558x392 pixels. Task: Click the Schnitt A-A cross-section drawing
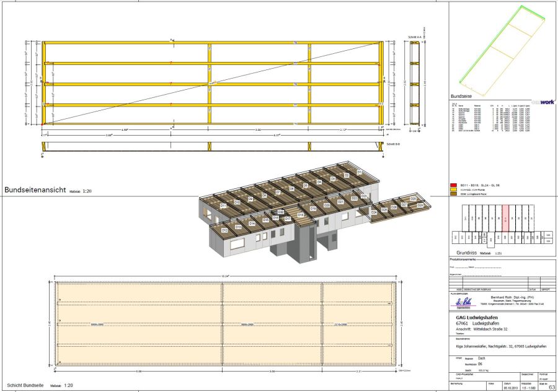tap(415, 83)
